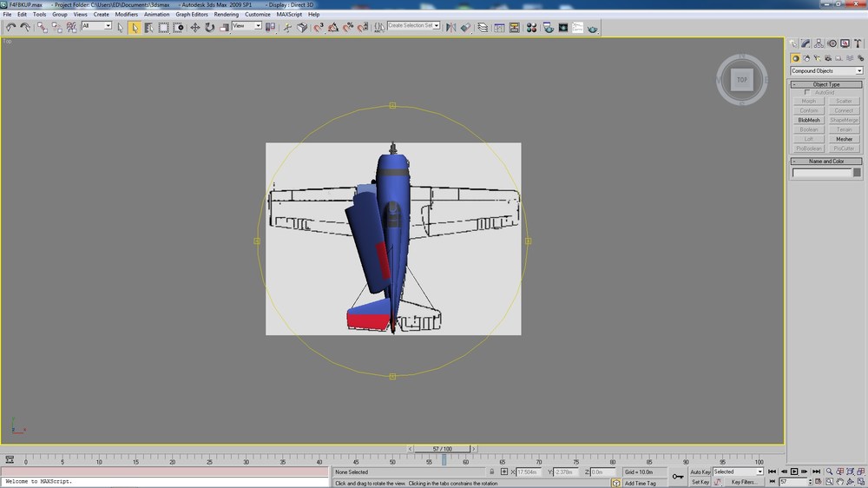Open the Layer Manager

[x=483, y=27]
